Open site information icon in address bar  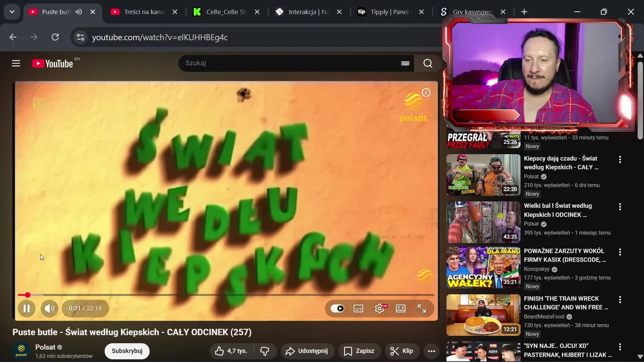click(79, 37)
